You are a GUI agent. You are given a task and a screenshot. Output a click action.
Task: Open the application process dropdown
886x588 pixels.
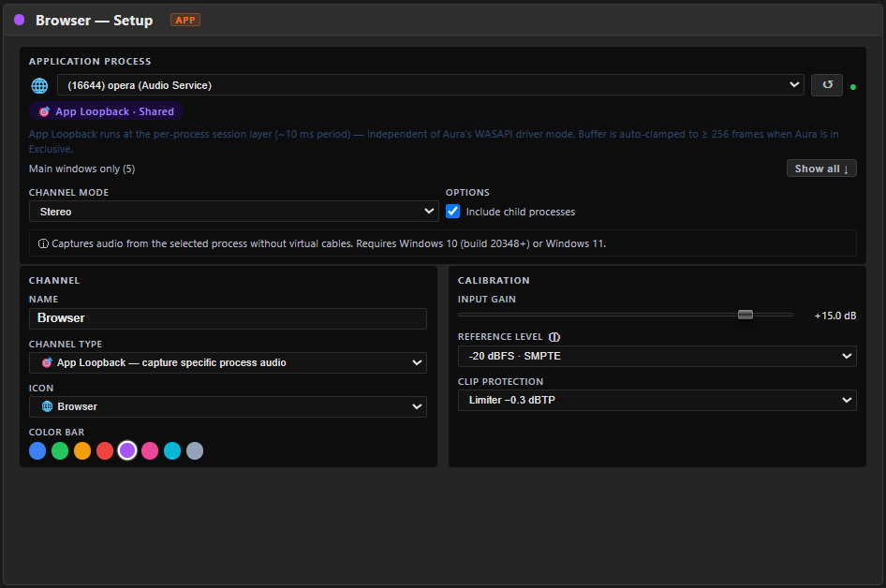coord(431,84)
